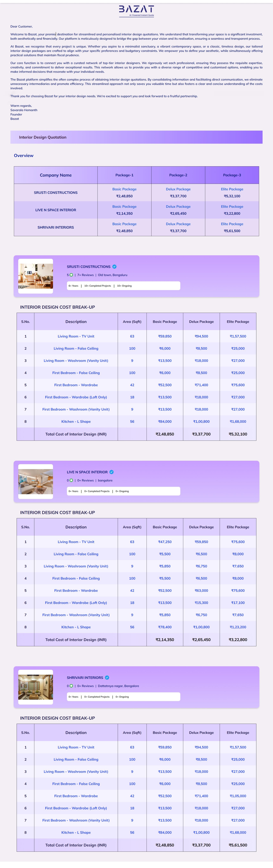This screenshot has width=273, height=868.
Task: Select LIVE N SPACE INTERIOR in the Overview table
Action: click(56, 210)
